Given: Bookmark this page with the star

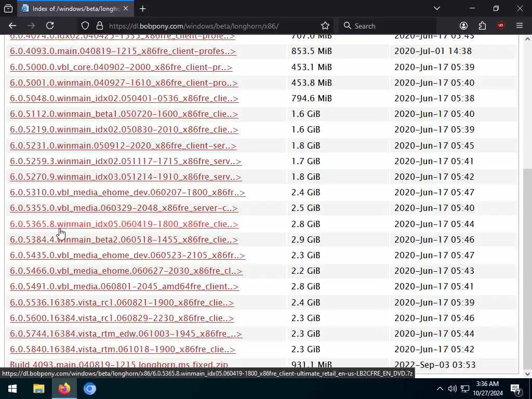Looking at the screenshot, I should [325, 26].
